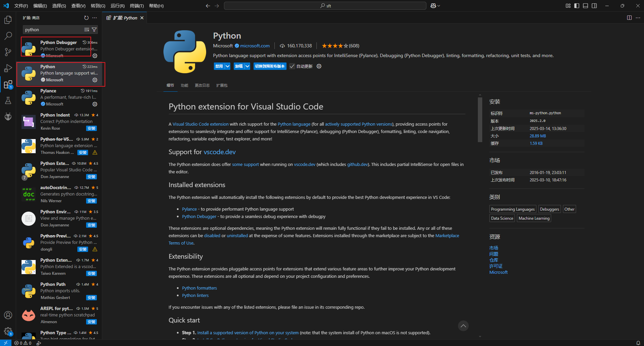
Task: Switch to the 功能 features tab
Action: tap(184, 85)
